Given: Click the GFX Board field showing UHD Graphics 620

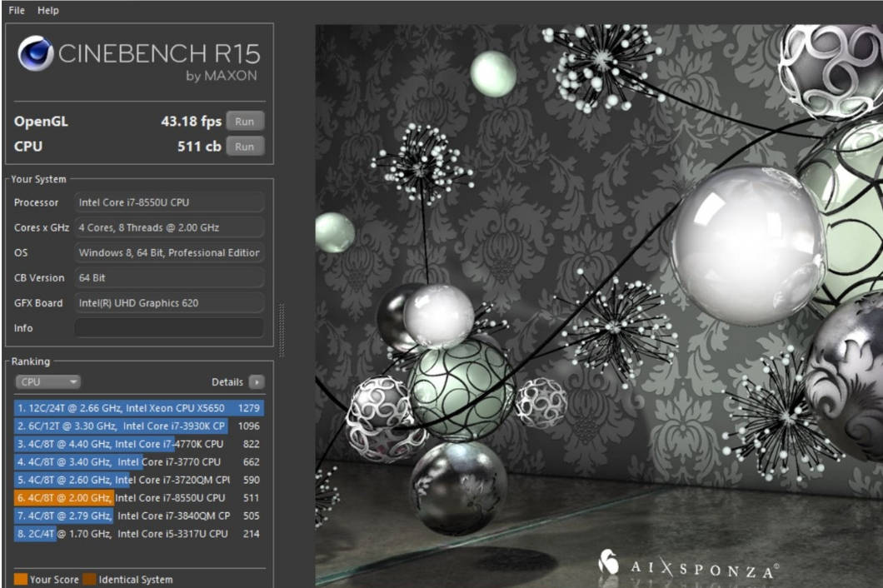Looking at the screenshot, I should pos(169,302).
